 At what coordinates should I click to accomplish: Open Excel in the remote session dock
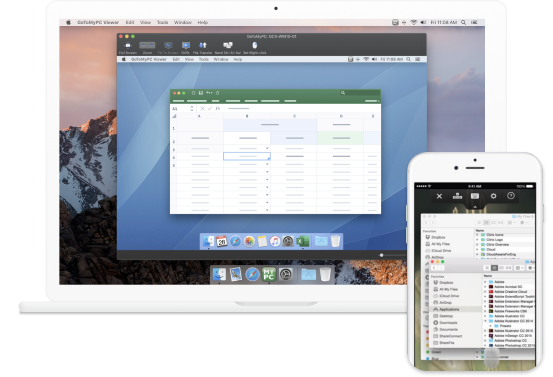[302, 241]
